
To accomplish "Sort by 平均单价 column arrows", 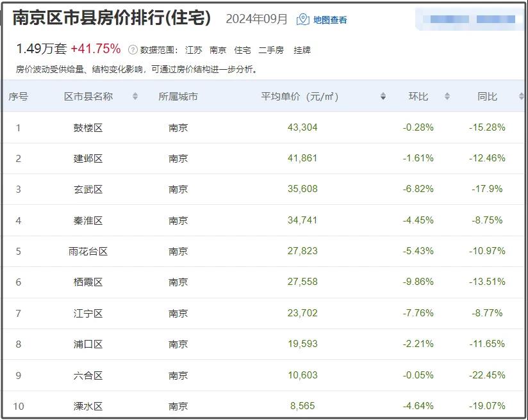I will point(383,97).
